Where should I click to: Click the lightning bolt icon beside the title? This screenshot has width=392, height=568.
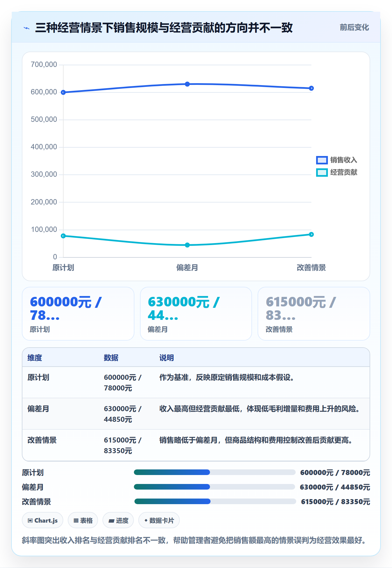point(27,28)
